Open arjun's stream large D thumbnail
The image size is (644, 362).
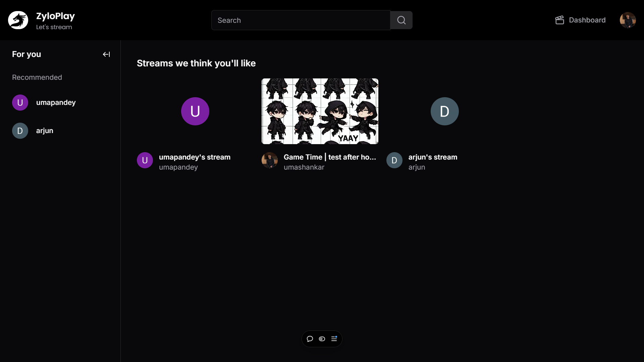444,111
